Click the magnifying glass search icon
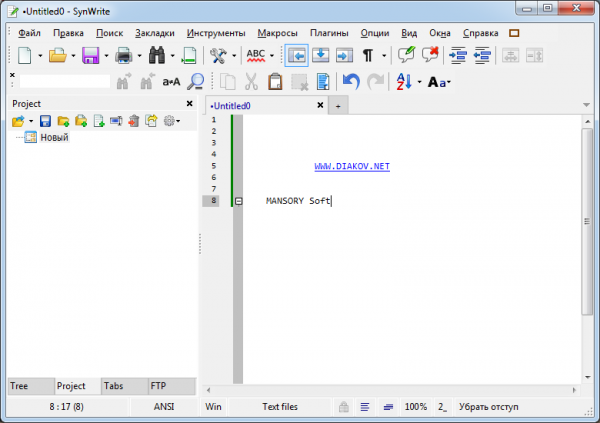600x423 pixels. point(196,82)
